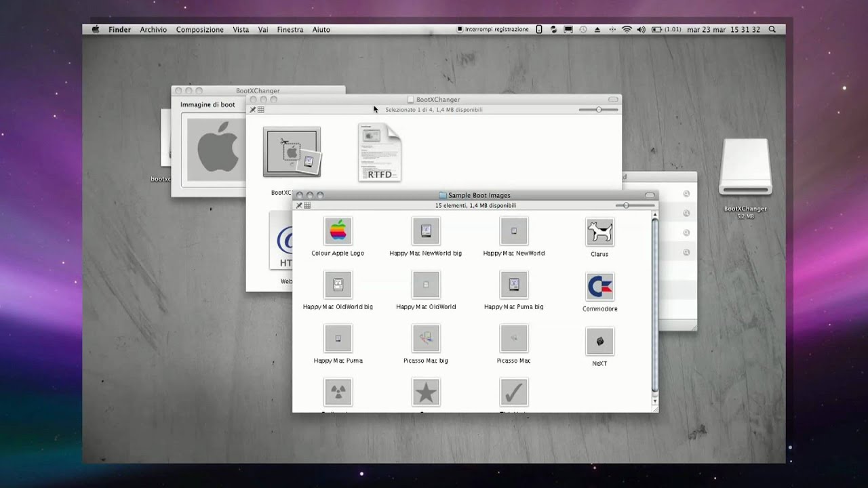
Task: Click the BootXChanger disk on desktop
Action: click(745, 167)
